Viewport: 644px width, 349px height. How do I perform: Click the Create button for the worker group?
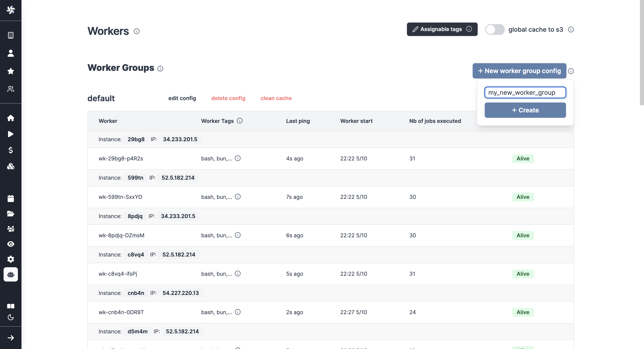(x=525, y=110)
